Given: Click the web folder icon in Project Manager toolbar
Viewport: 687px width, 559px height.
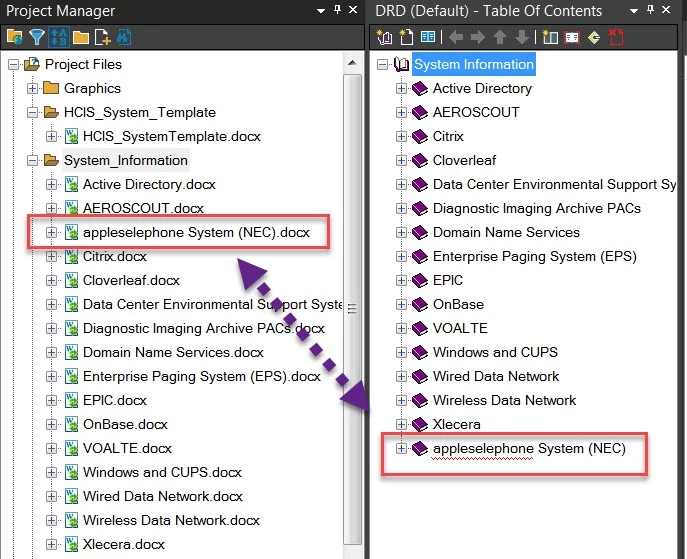Looking at the screenshot, I should pos(15,38).
